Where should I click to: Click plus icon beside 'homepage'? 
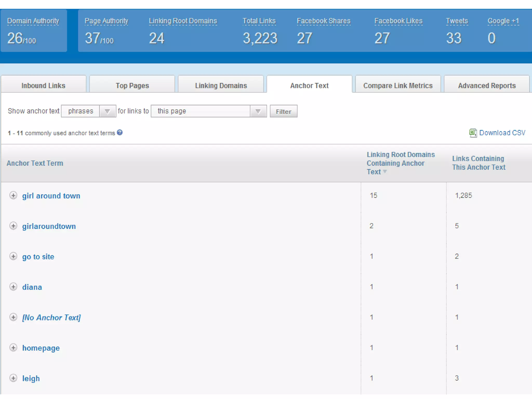tap(13, 348)
